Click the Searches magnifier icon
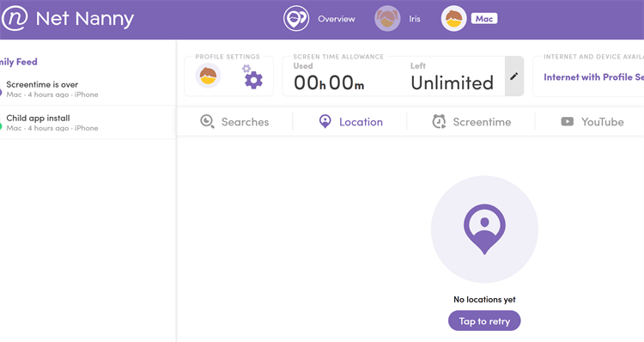 click(207, 122)
